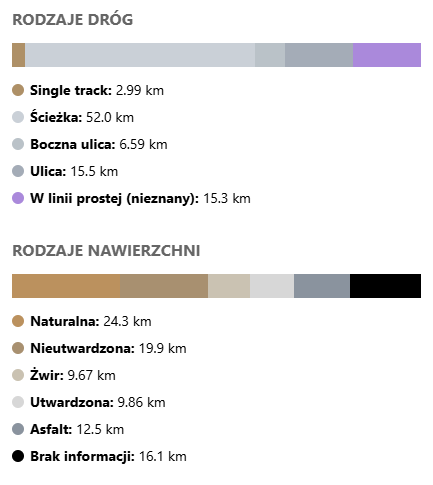Select the Ścieżka legend dot
This screenshot has width=433, height=485.
(x=18, y=117)
